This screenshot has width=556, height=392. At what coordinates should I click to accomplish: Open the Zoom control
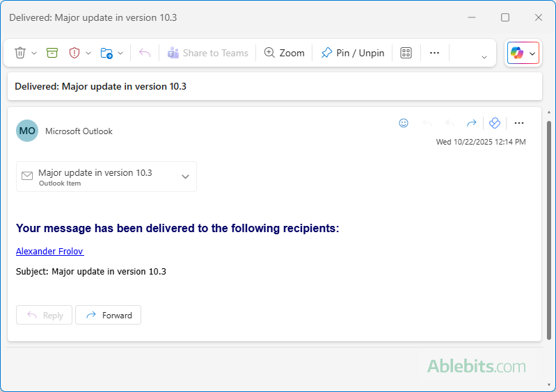pos(285,53)
